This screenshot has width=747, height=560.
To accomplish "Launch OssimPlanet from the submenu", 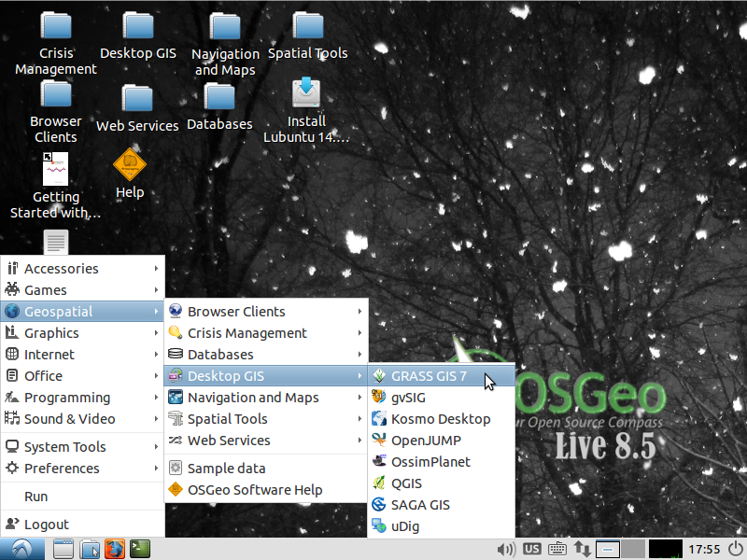I will (x=441, y=462).
